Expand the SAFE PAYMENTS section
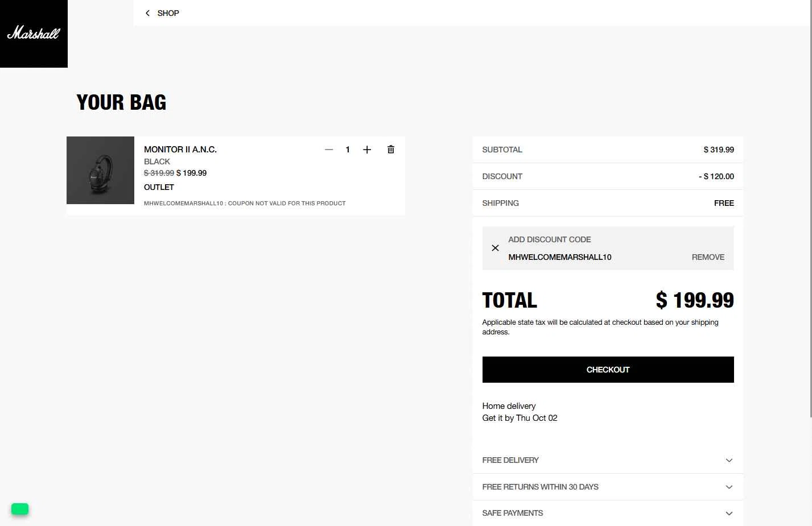 tap(608, 513)
